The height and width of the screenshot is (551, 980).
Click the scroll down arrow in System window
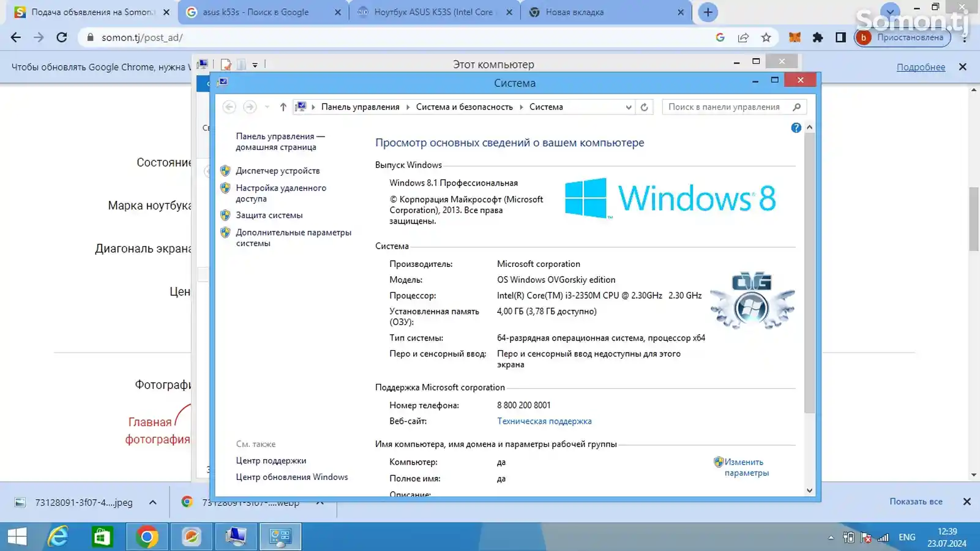pos(809,490)
